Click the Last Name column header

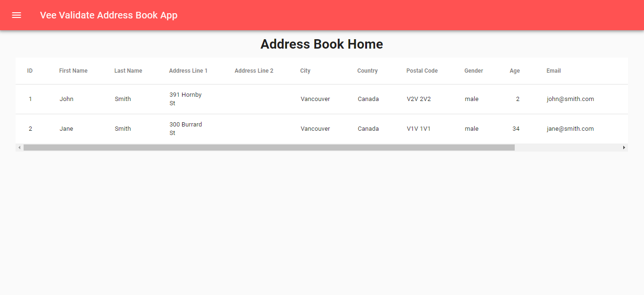128,70
